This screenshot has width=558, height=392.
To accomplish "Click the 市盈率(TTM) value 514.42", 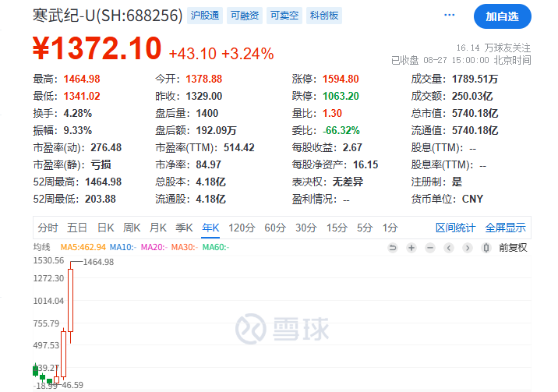I will pos(238,147).
